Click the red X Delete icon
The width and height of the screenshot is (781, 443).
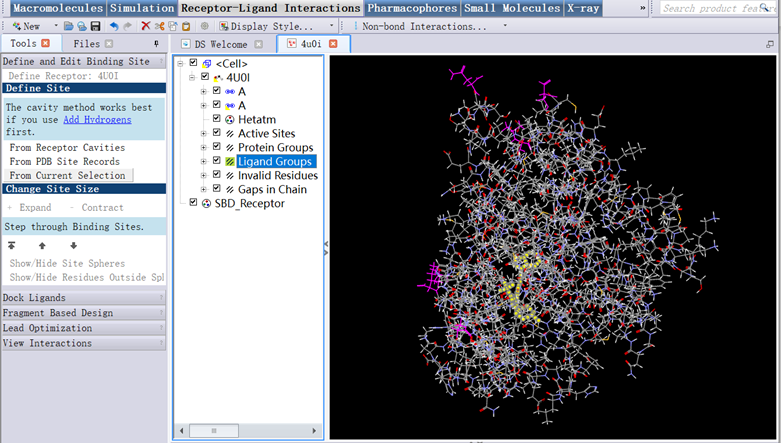pyautogui.click(x=146, y=26)
